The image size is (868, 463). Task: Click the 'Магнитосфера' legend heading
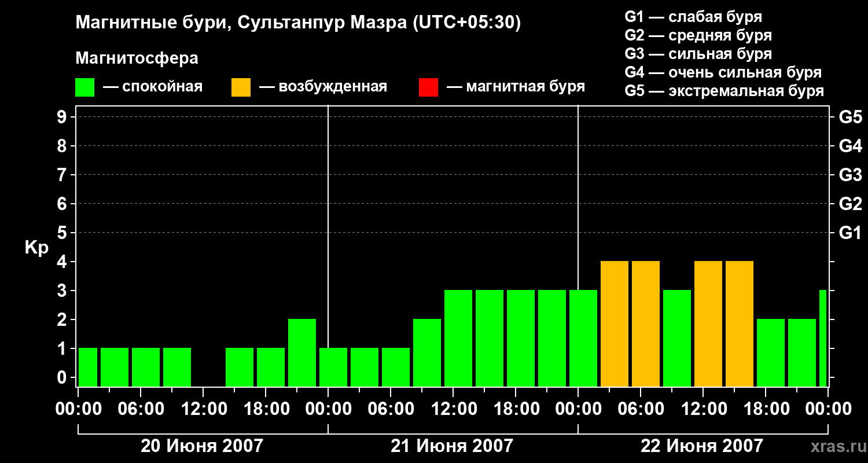137,58
